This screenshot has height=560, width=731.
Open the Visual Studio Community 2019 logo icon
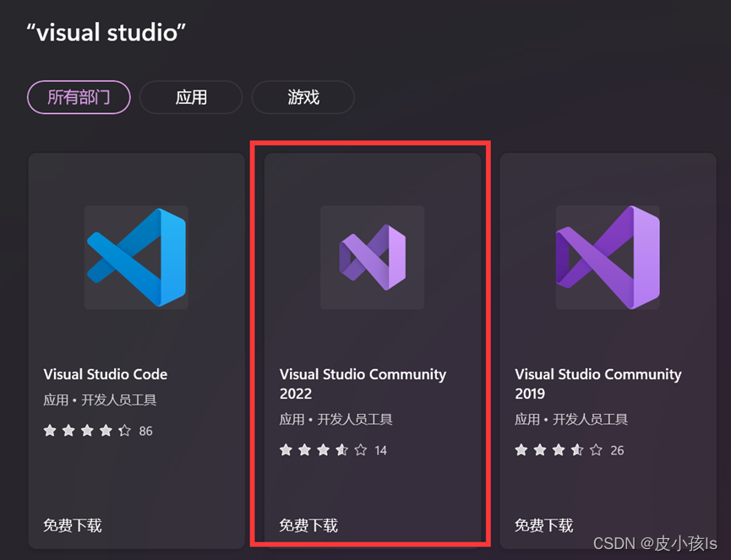tap(608, 257)
